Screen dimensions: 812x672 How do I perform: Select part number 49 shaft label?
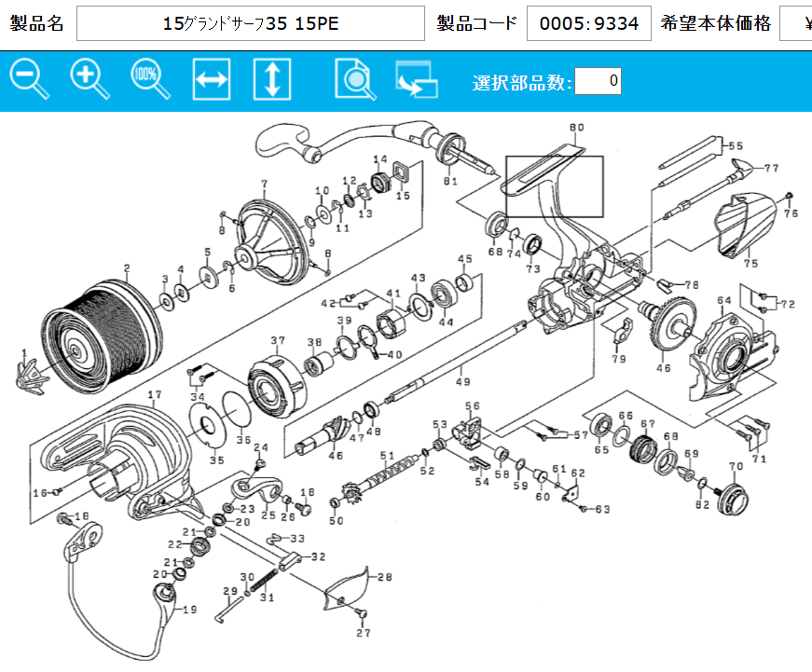pos(462,381)
